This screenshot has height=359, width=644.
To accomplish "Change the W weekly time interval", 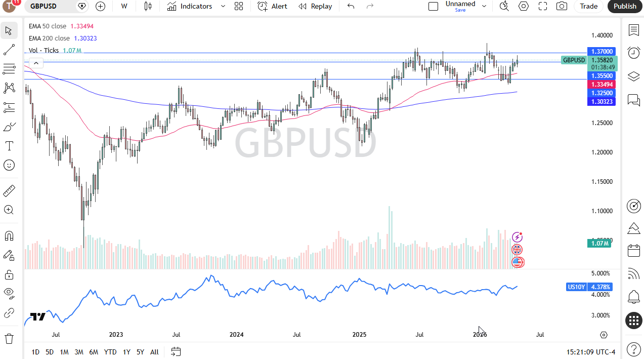I will click(124, 6).
